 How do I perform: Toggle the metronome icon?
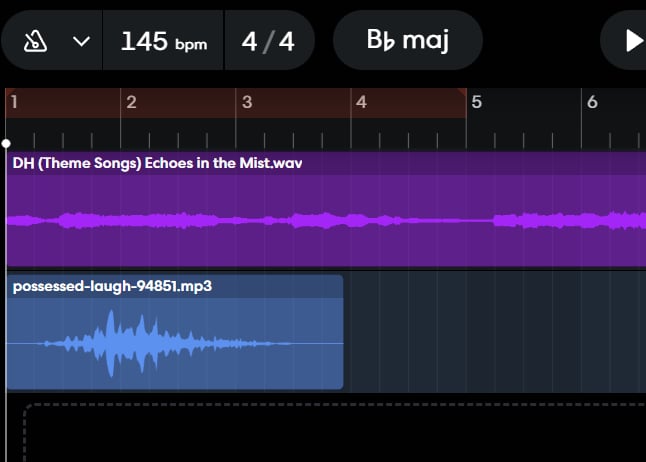point(35,41)
